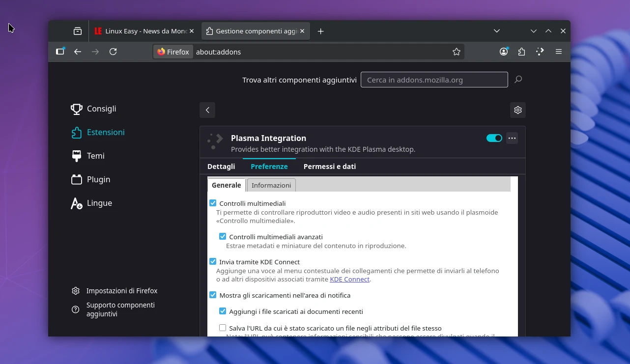This screenshot has width=630, height=364.
Task: Open the Firefox application hamburger menu
Action: [559, 52]
